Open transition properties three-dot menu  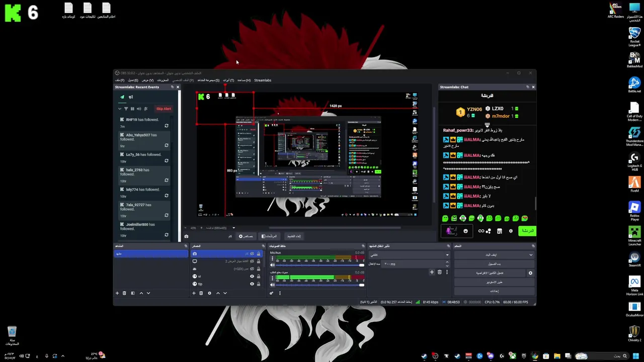[x=446, y=273]
